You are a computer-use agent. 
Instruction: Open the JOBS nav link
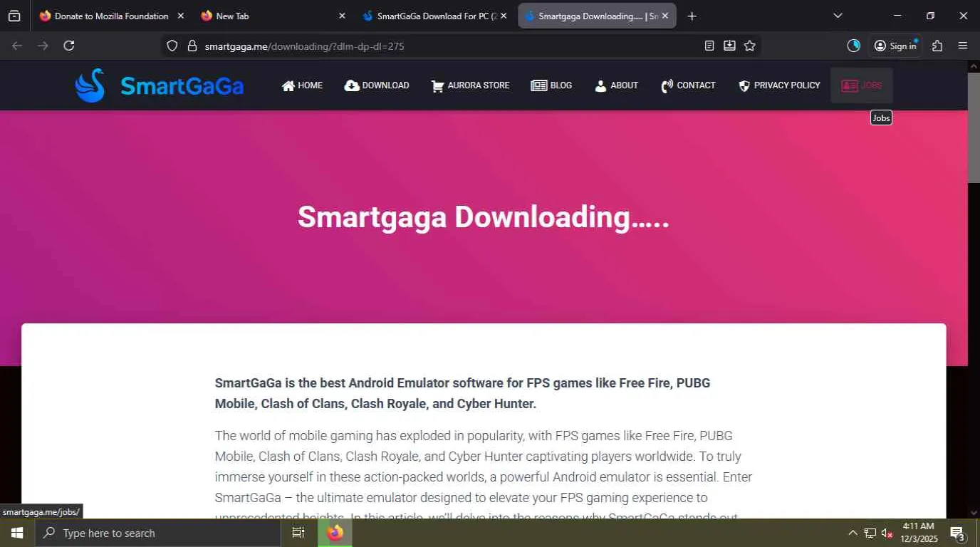click(862, 85)
